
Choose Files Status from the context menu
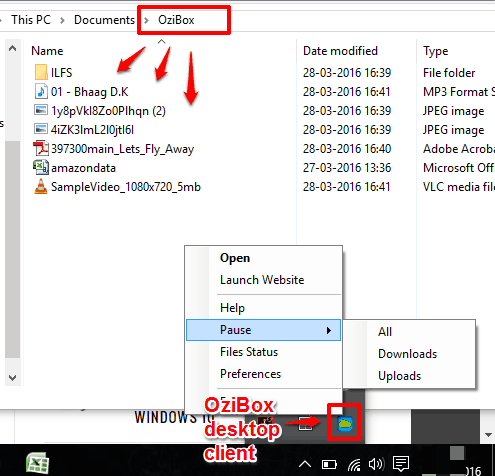249,352
